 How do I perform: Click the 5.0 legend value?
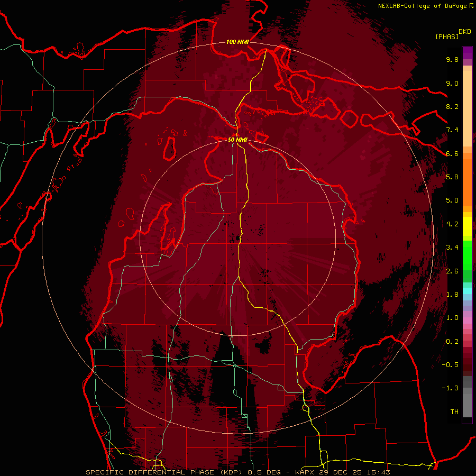452,200
